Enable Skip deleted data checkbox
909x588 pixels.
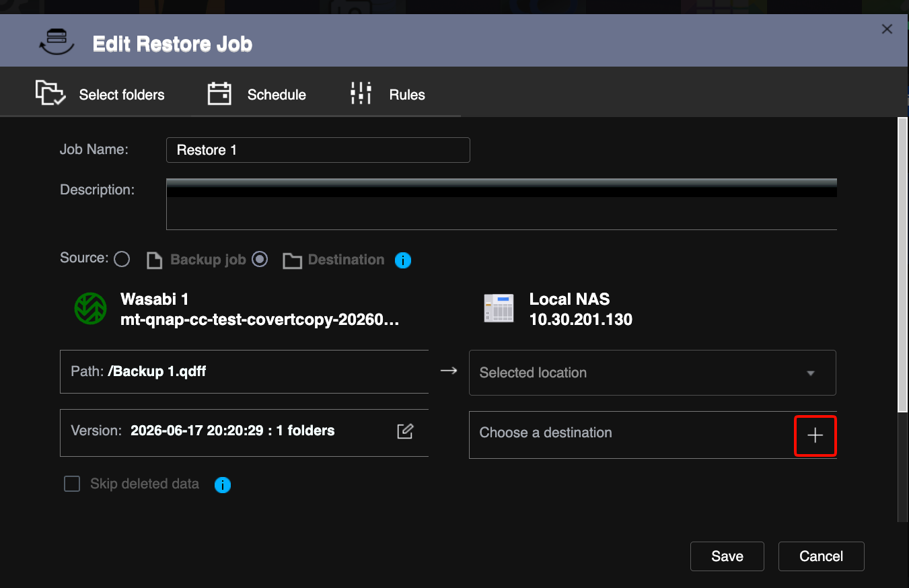[72, 484]
